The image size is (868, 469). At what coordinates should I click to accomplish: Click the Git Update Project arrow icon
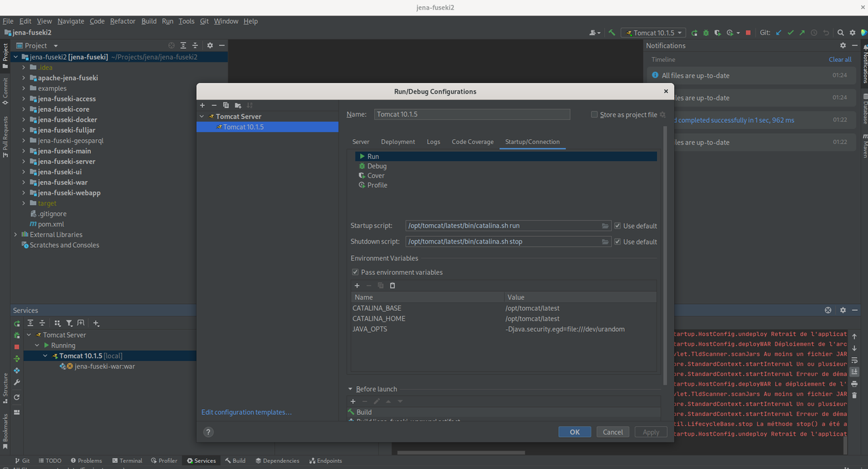(x=779, y=33)
